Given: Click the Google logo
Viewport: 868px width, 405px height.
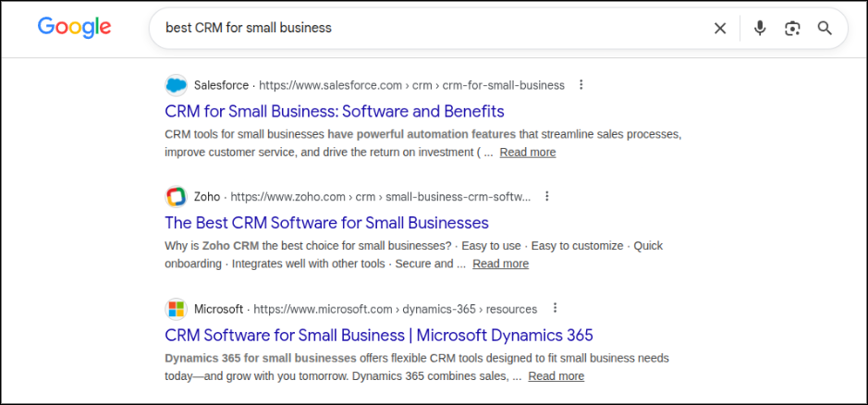Looking at the screenshot, I should (x=74, y=28).
